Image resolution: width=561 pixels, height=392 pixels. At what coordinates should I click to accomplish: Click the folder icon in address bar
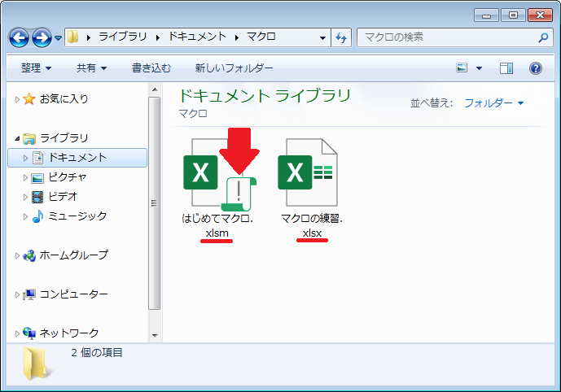point(73,37)
